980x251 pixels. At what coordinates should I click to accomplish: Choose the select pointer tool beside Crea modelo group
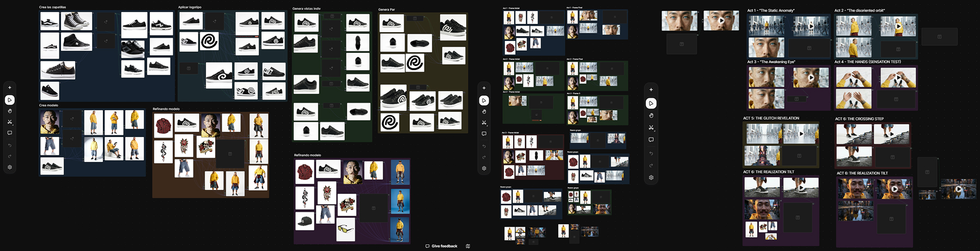[10, 100]
